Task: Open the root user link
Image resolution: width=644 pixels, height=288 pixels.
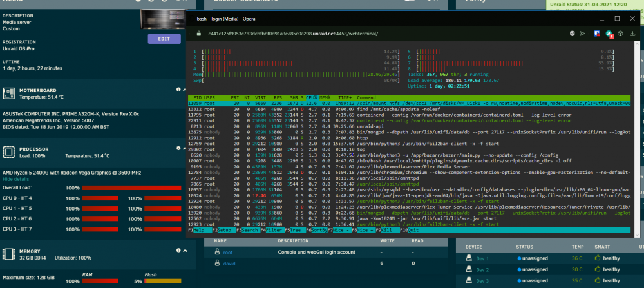Action: click(x=227, y=253)
